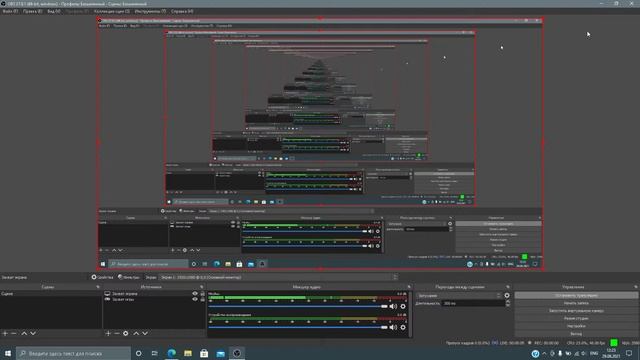Select the Сцена item in scenes list
The width and height of the screenshot is (640, 360).
point(51,293)
